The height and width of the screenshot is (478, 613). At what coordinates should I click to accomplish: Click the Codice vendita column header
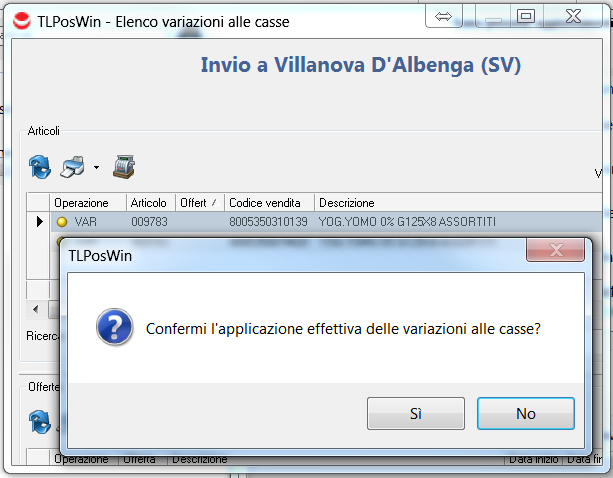coord(268,203)
